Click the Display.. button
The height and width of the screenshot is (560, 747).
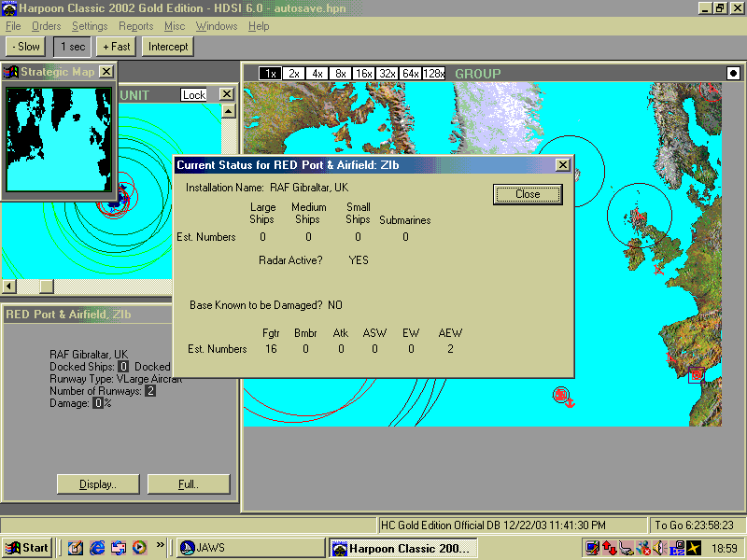point(98,484)
